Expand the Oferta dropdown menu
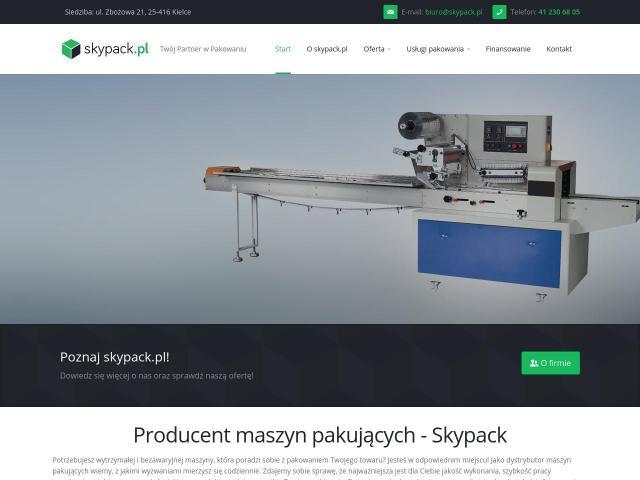 377,49
